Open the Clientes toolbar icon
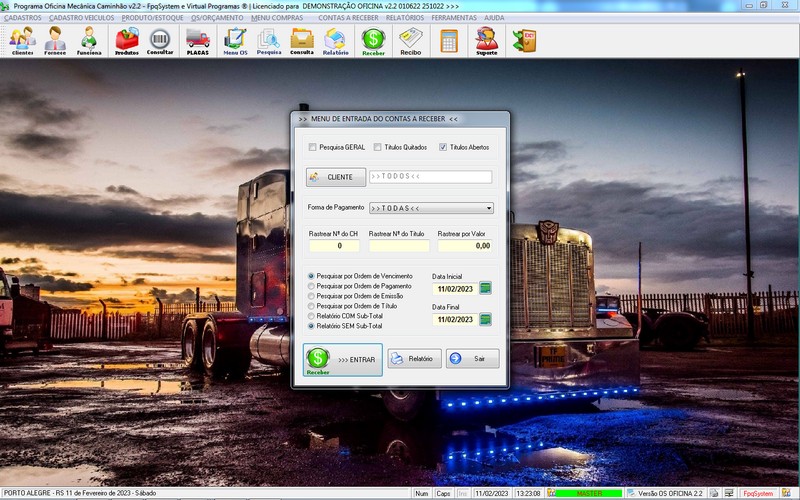 22,40
